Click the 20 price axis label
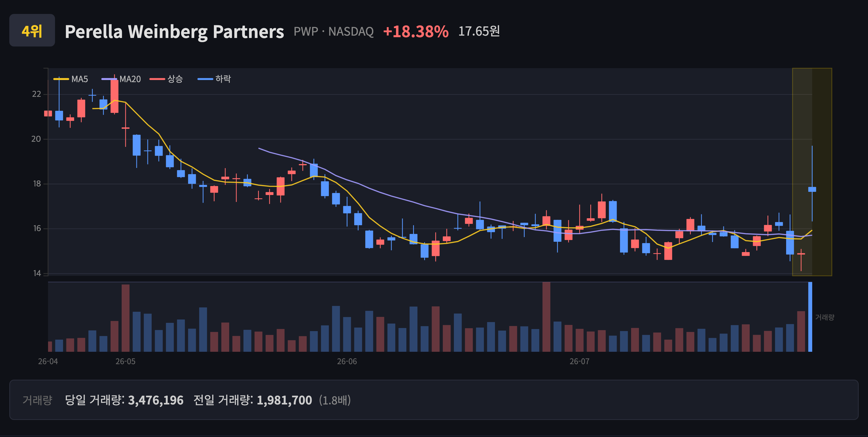Screen dimensions: 868x437 (36, 139)
